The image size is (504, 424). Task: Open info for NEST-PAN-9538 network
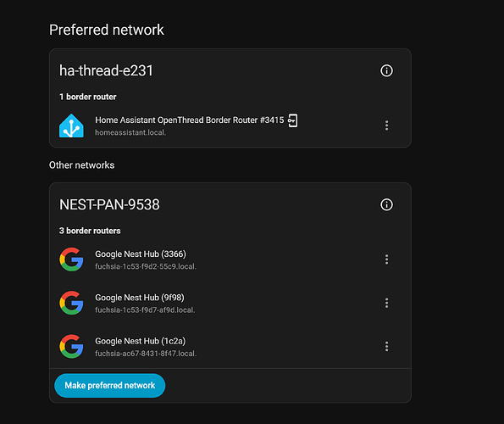[386, 204]
